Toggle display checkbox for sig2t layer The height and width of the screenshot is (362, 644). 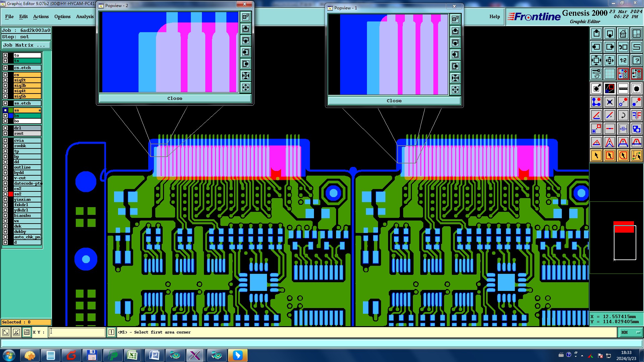pyautogui.click(x=5, y=80)
